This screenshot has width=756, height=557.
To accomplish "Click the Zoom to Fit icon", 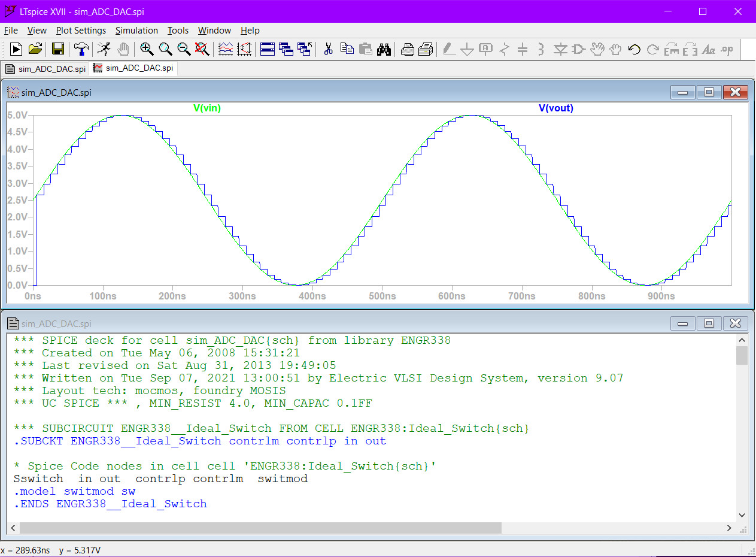I will tap(202, 50).
